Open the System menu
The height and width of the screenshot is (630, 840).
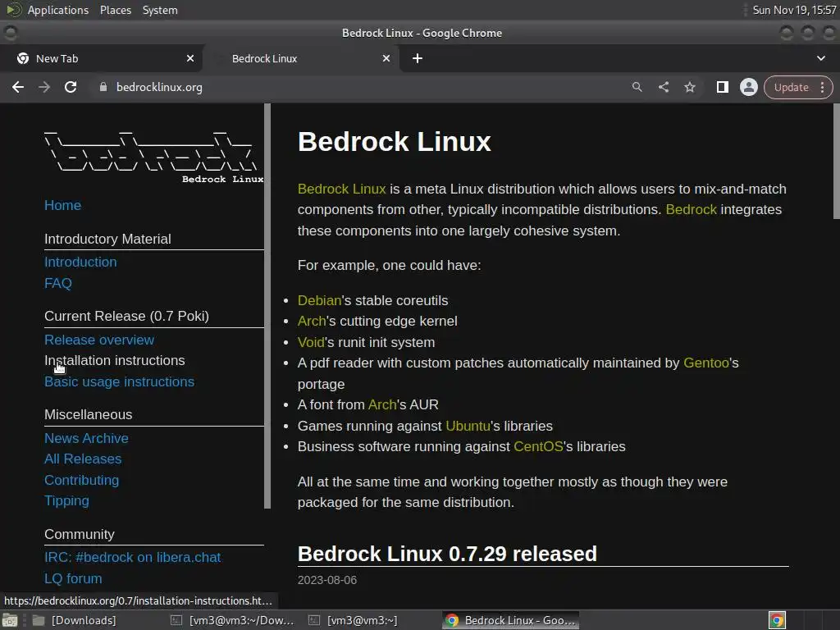160,10
